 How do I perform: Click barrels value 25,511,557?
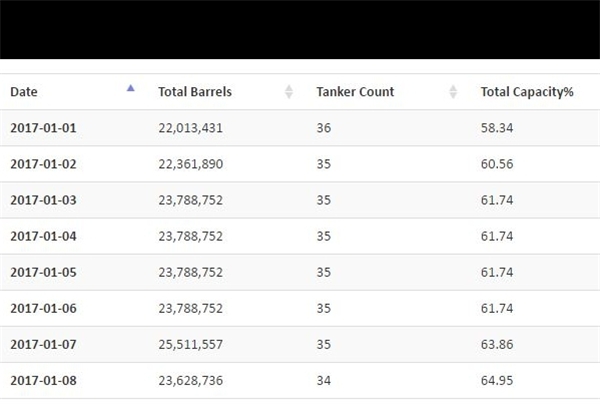coord(191,344)
